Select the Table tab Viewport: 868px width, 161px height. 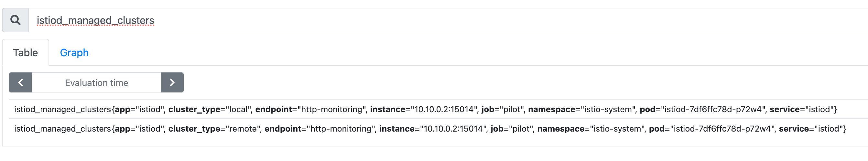(26, 53)
